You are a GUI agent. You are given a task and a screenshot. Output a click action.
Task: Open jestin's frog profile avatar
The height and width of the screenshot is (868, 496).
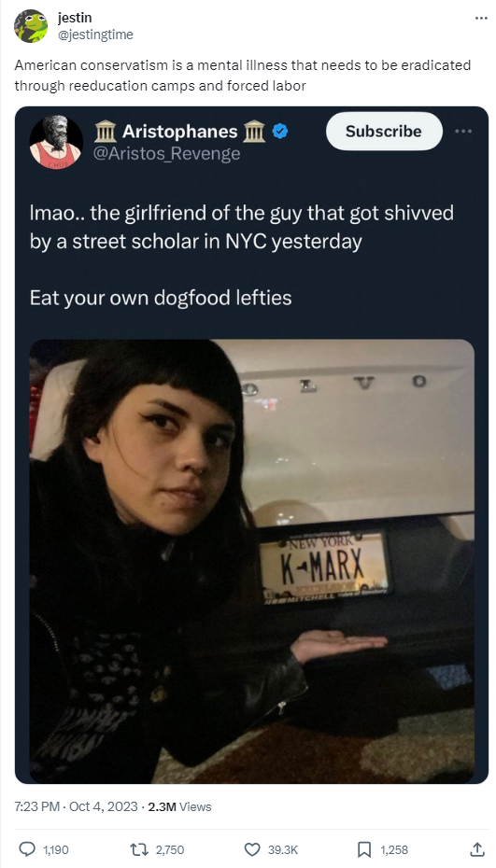(x=31, y=26)
